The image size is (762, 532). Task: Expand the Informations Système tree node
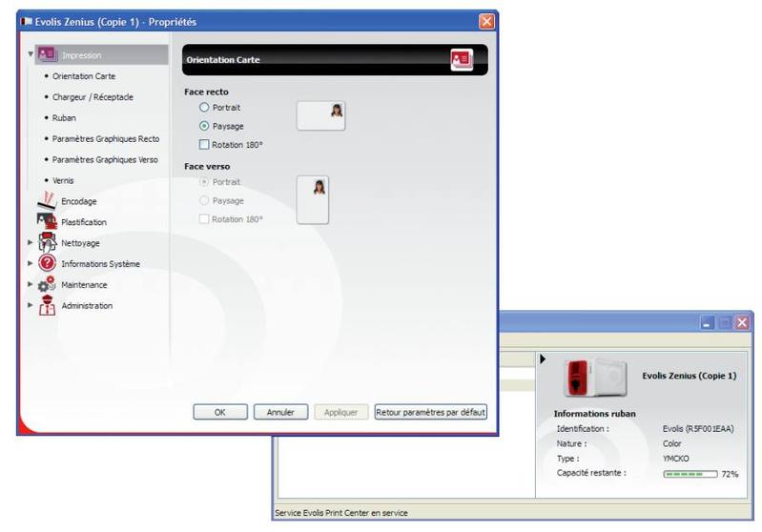31,263
